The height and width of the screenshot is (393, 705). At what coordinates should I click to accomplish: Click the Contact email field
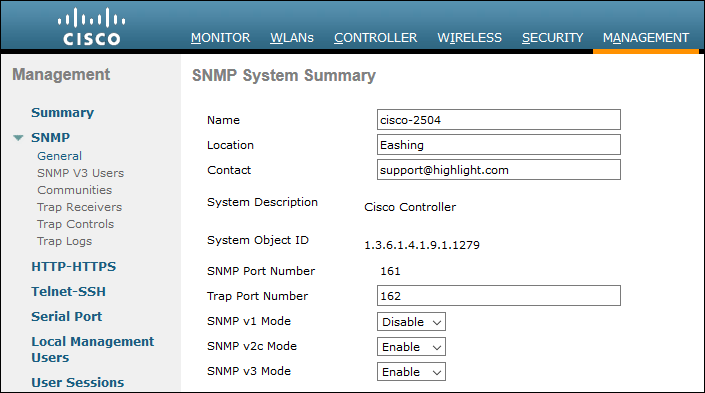point(499,170)
